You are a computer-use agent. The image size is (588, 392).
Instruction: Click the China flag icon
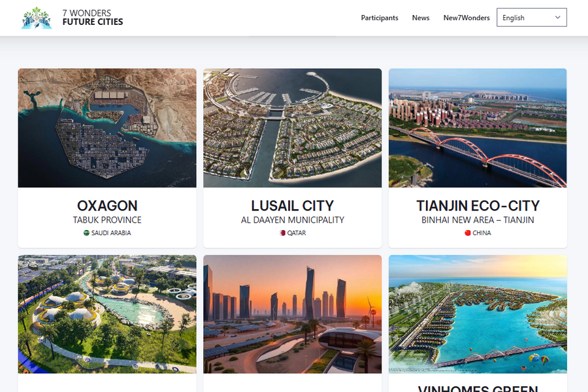tap(468, 233)
